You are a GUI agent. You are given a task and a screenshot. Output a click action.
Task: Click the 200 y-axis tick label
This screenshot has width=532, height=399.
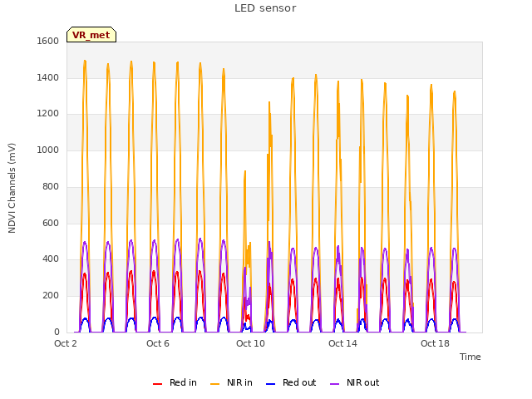pos(51,296)
